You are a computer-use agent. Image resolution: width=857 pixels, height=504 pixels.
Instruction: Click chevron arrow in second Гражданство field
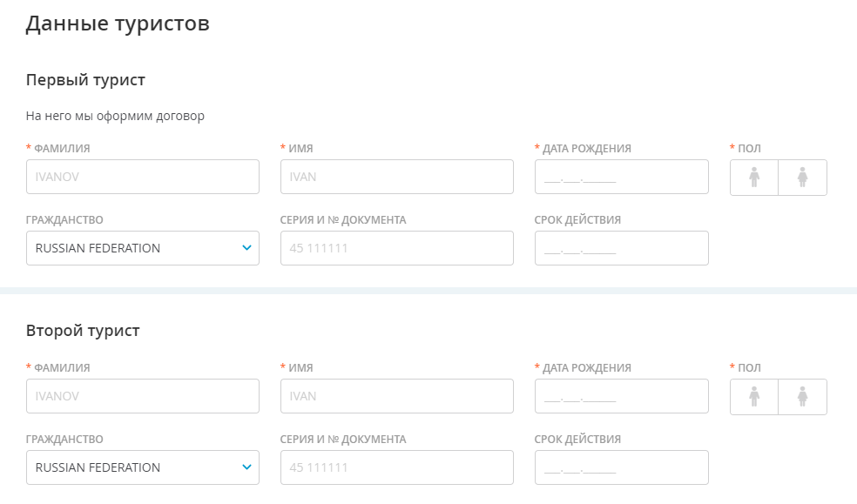tap(246, 467)
